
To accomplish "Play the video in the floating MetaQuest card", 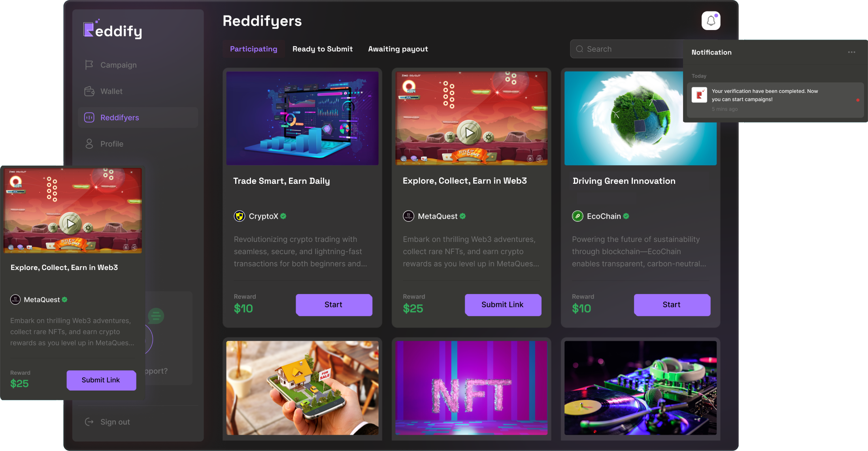I will pos(71,224).
